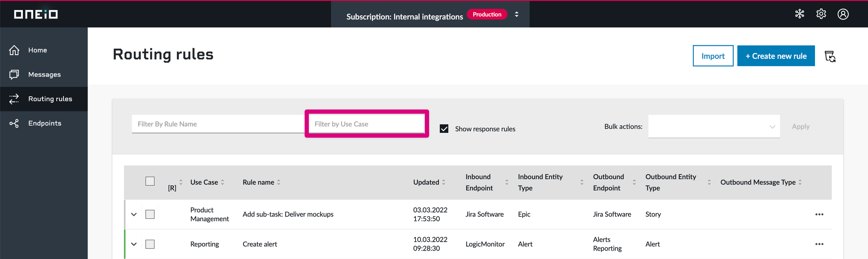Screen dimensions: 868x259
Task: Sort by the [R] column
Action: pos(181,182)
